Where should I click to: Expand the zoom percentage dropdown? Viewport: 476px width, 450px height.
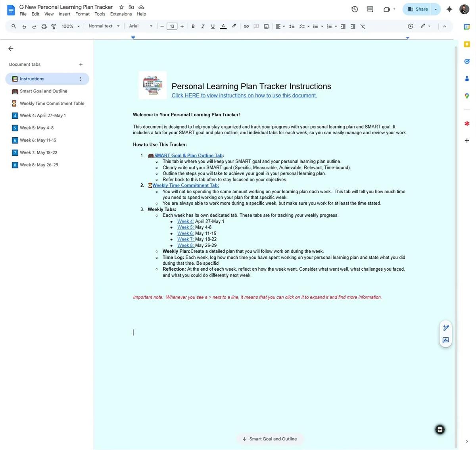point(78,26)
